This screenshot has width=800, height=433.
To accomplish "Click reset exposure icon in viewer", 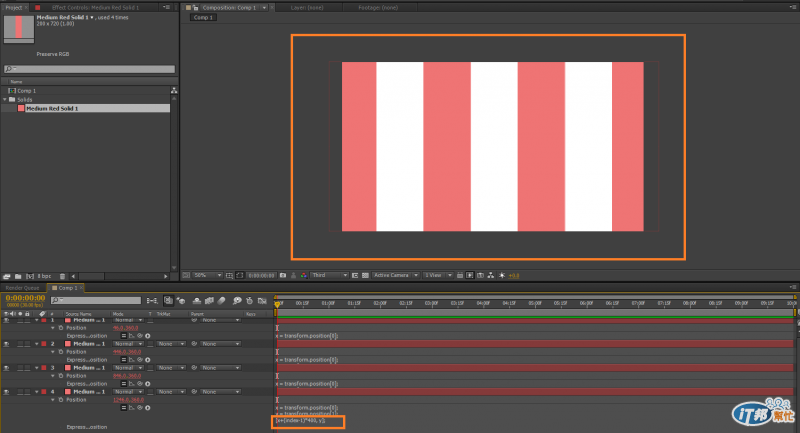I will click(x=502, y=275).
